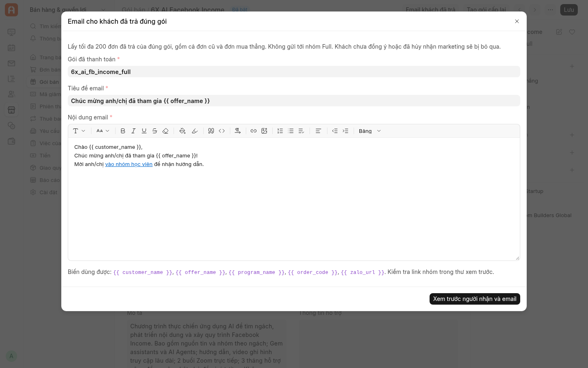Insert a checklist in the editor

(301, 131)
